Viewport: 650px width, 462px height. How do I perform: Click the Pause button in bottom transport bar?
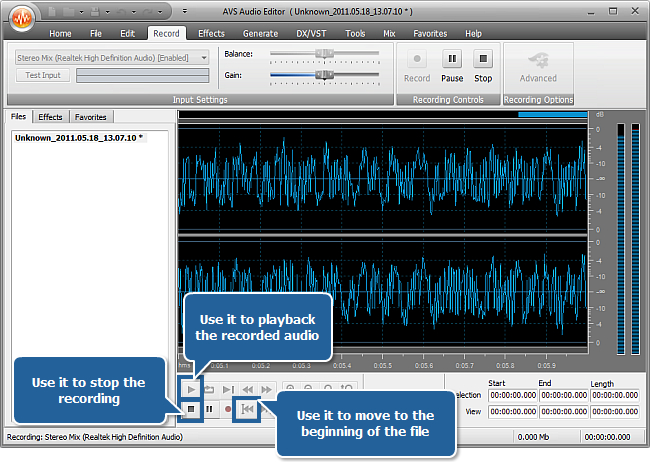pos(209,409)
